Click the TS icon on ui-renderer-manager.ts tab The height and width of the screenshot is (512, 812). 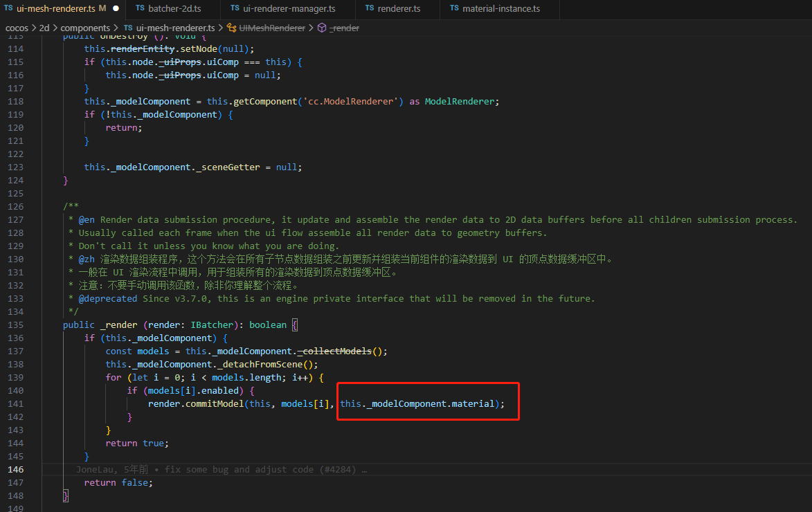point(235,8)
